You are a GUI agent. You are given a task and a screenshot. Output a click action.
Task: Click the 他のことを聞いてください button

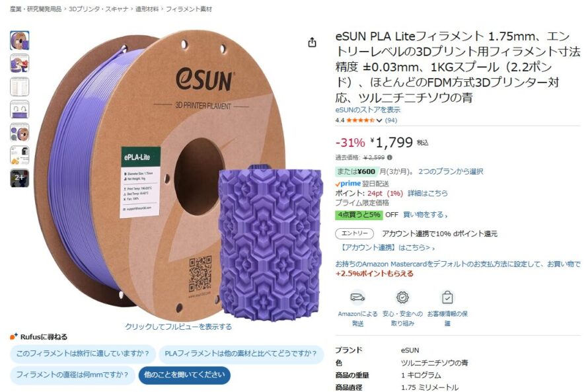(x=184, y=375)
